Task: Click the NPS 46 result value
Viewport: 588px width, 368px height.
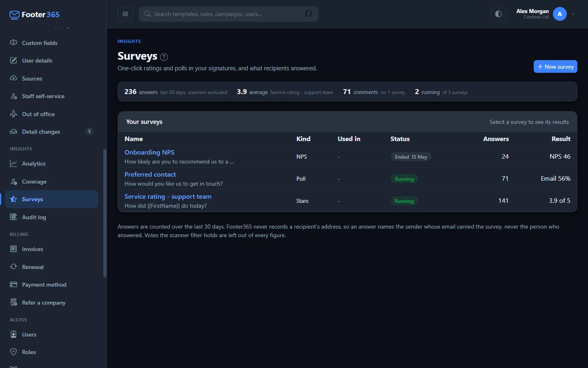Action: coord(560,157)
